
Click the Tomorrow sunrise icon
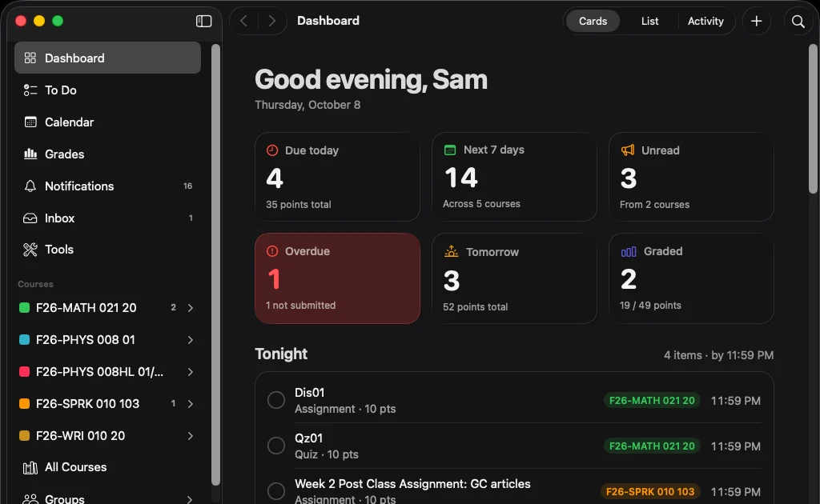[451, 252]
